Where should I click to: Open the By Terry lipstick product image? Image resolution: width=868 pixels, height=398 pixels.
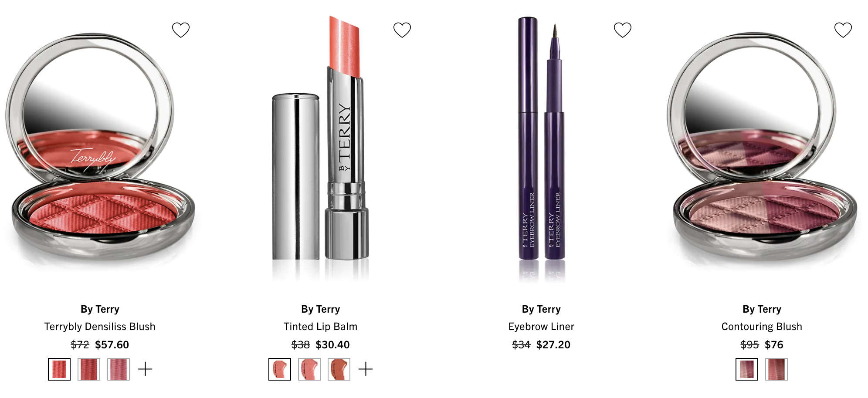tap(321, 148)
